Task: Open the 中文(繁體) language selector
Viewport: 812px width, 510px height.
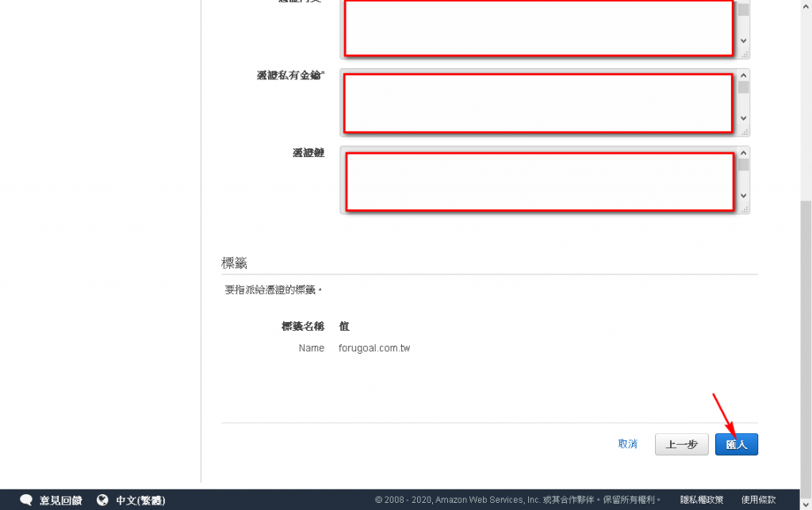Action: tap(140, 500)
